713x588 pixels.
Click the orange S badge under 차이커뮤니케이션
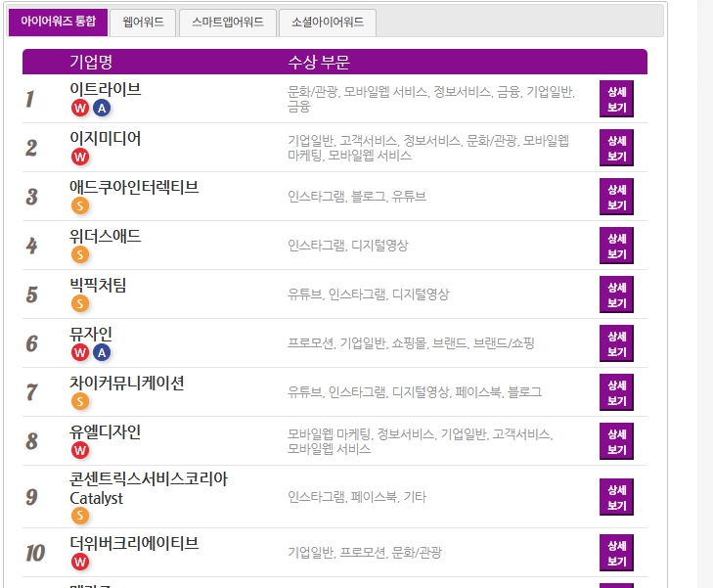(80, 401)
